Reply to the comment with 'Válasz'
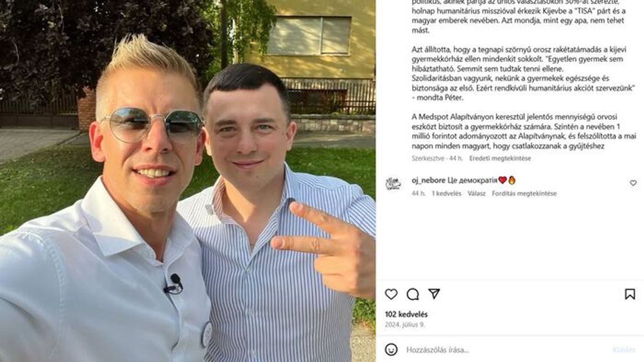The width and height of the screenshot is (644, 362). tap(477, 193)
